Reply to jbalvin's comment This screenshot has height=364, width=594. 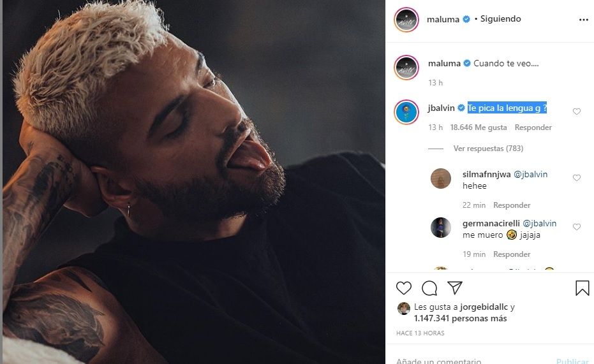point(533,127)
